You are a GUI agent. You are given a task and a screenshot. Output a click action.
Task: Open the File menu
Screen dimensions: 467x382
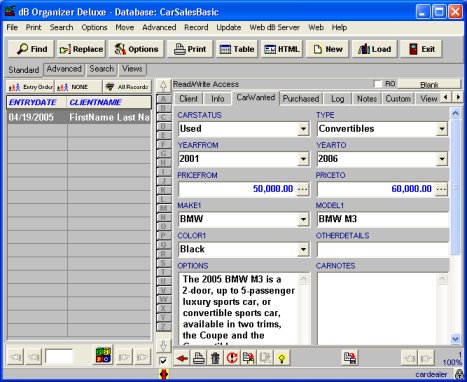[x=12, y=27]
